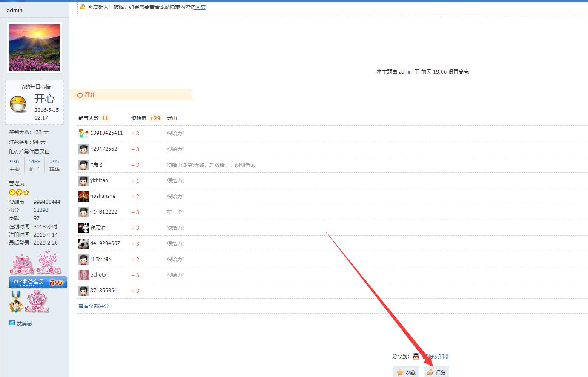Visit profile of nbahanzhe
This screenshot has width=588, height=377.
103,196
